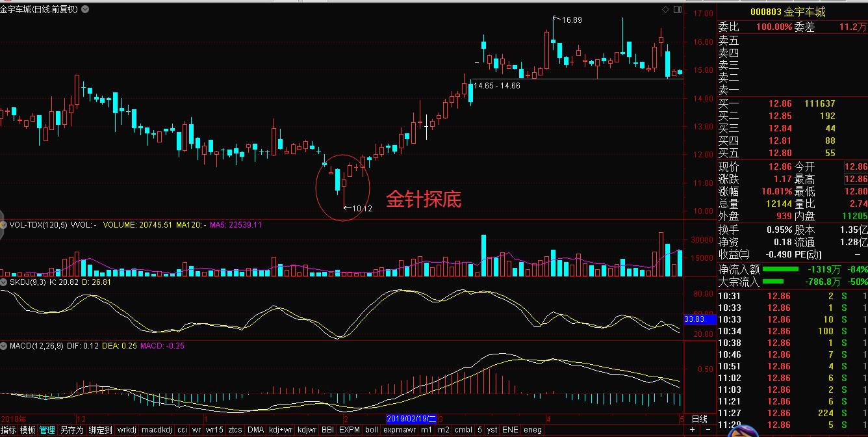Screen dimensions: 868x437
Task: Select the wrkdj indicator tab
Action: (127, 430)
